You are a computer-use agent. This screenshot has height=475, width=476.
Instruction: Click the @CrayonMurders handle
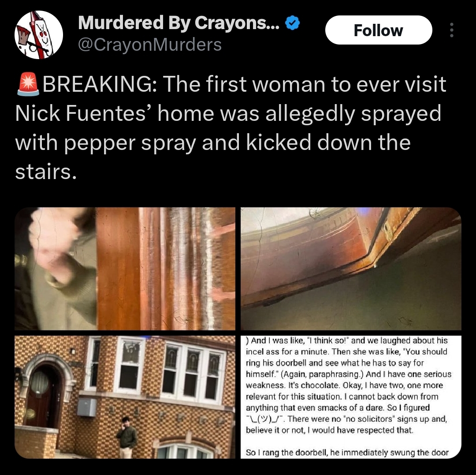(150, 45)
